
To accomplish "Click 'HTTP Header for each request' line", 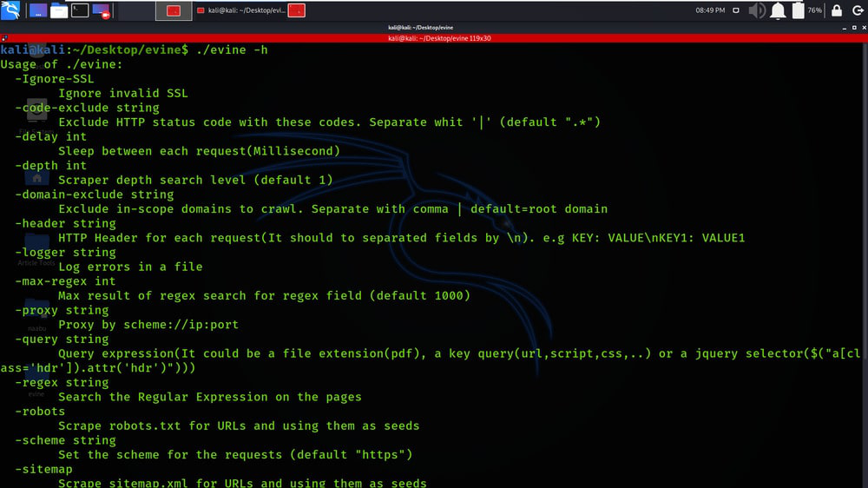I will point(401,238).
